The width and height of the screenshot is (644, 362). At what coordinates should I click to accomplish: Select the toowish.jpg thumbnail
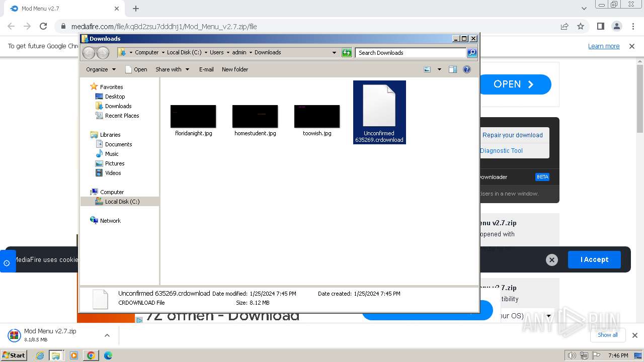[x=317, y=116]
